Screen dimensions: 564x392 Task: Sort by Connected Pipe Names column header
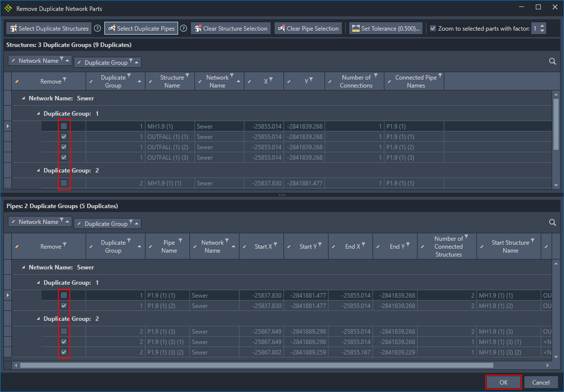414,81
